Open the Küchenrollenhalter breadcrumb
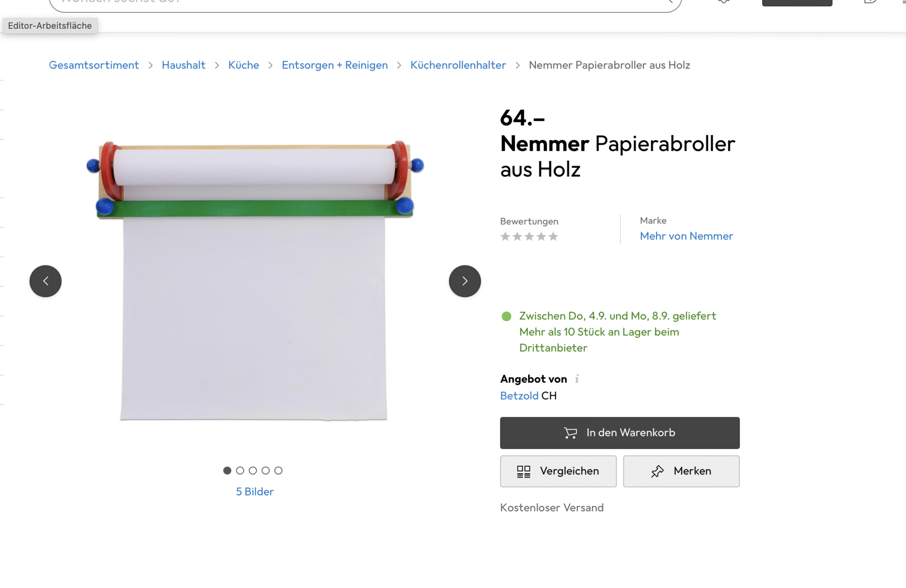The height and width of the screenshot is (588, 906). [458, 65]
